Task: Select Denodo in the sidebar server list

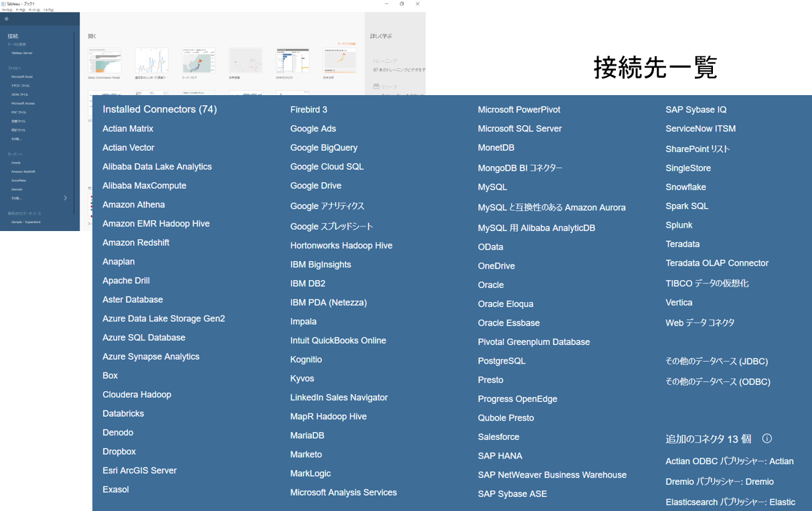Action: point(17,190)
